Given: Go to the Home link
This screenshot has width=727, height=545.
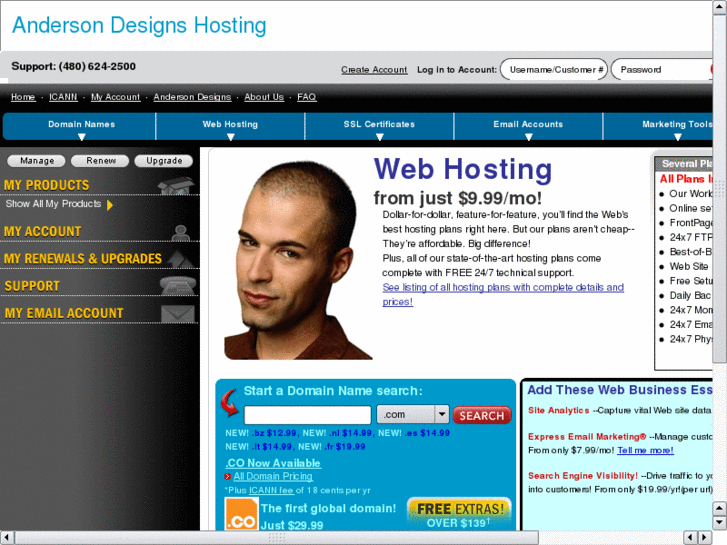Looking at the screenshot, I should 23,97.
